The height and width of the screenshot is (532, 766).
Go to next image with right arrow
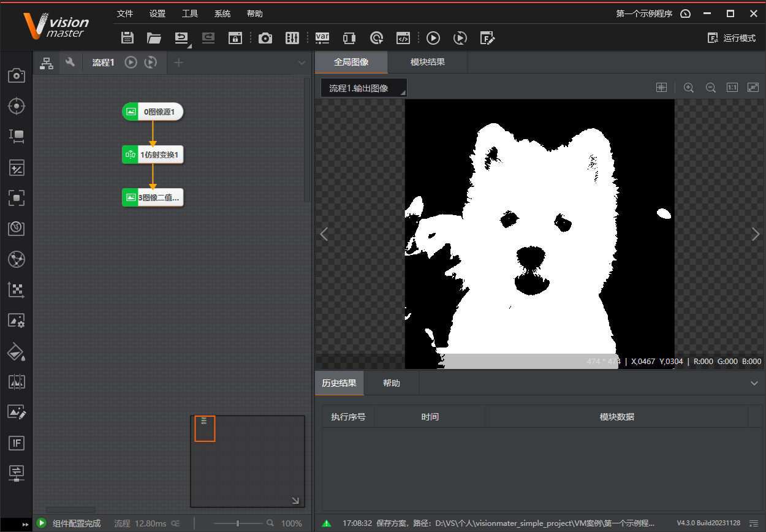point(756,234)
